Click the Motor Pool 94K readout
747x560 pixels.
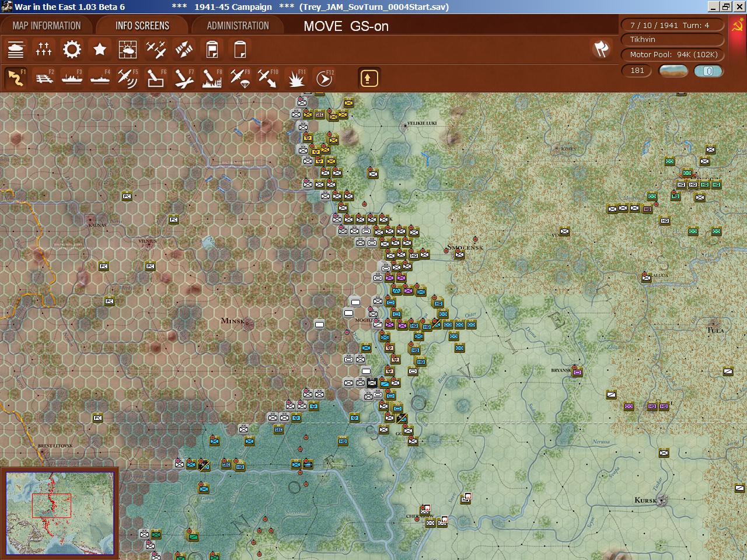[x=673, y=55]
